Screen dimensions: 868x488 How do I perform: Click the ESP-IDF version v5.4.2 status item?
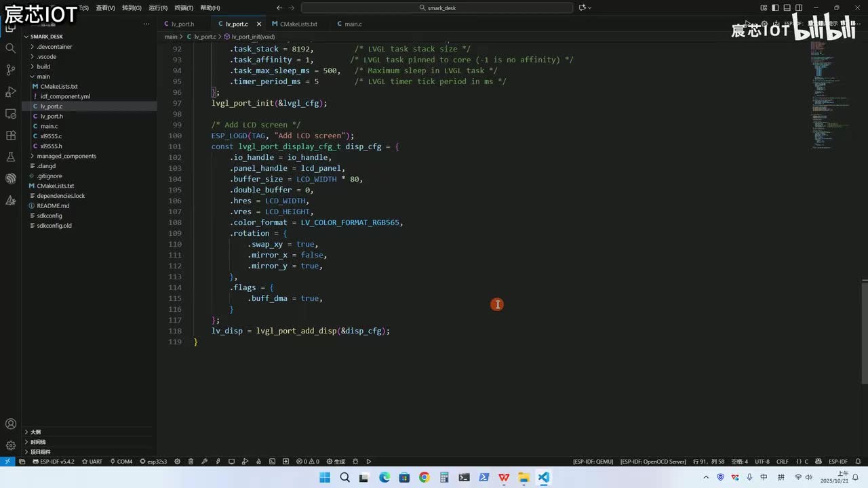(x=53, y=462)
